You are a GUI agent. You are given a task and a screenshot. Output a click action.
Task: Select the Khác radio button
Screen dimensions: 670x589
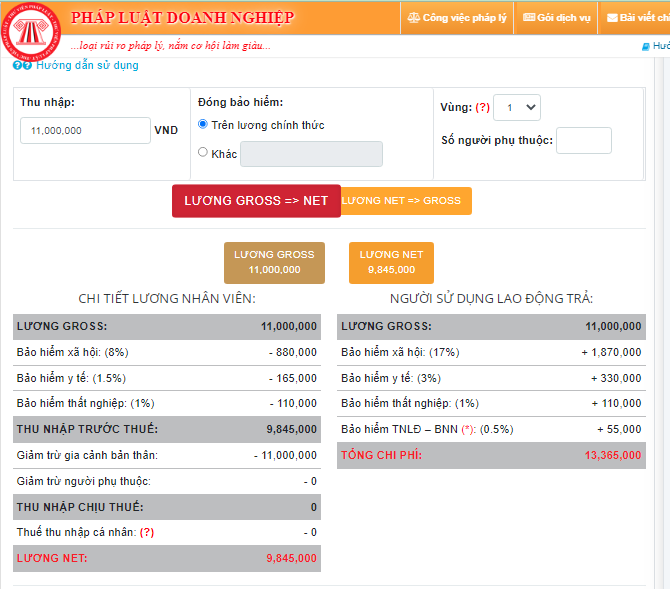[203, 152]
